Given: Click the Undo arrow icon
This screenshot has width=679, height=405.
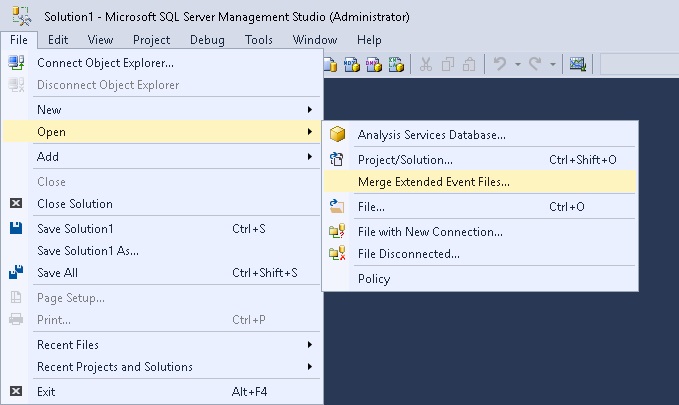Looking at the screenshot, I should 499,65.
